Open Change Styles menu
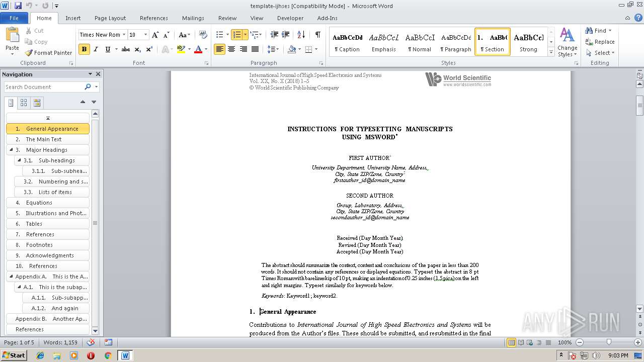Image resolution: width=644 pixels, height=362 pixels. (x=567, y=42)
